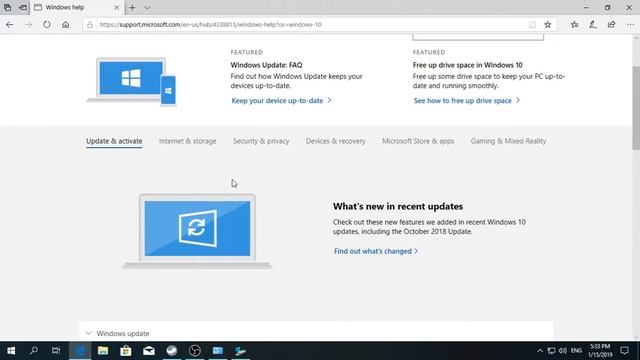The width and height of the screenshot is (640, 360).
Task: Click the laptop update illustration
Action: tap(197, 231)
